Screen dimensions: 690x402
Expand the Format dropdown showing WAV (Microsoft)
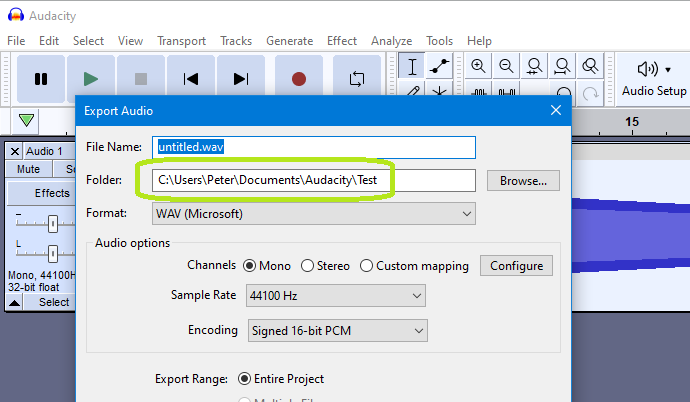[x=313, y=213]
